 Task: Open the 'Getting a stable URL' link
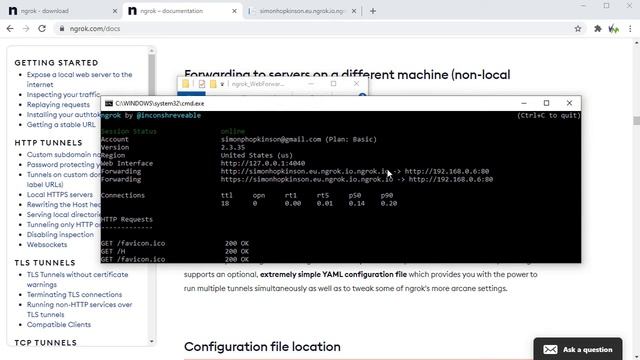click(x=61, y=124)
